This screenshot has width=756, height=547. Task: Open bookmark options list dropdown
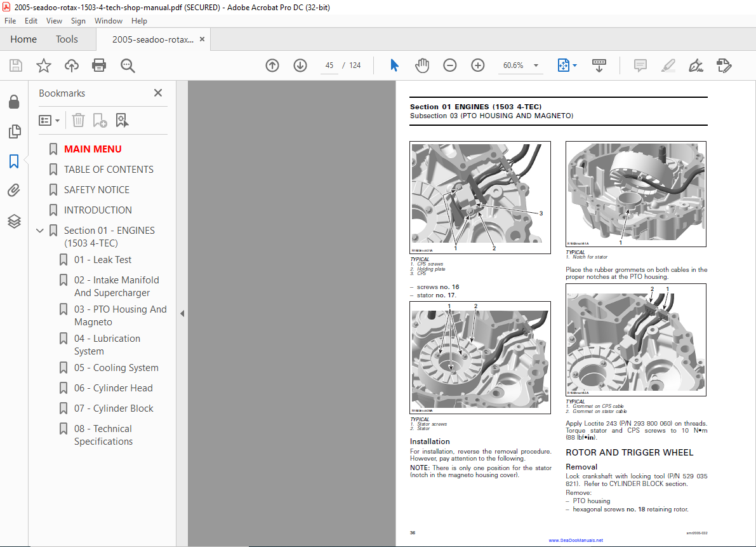[x=49, y=120]
